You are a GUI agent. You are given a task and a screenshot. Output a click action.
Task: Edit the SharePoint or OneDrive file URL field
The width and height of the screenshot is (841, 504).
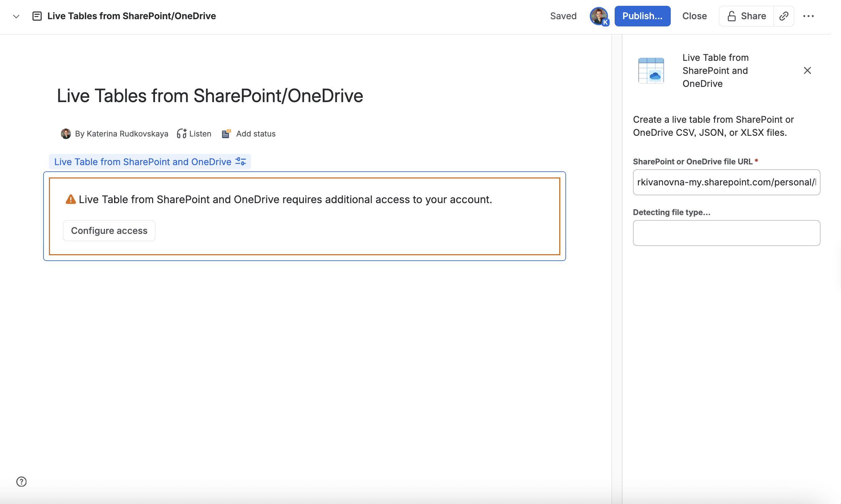(x=727, y=182)
